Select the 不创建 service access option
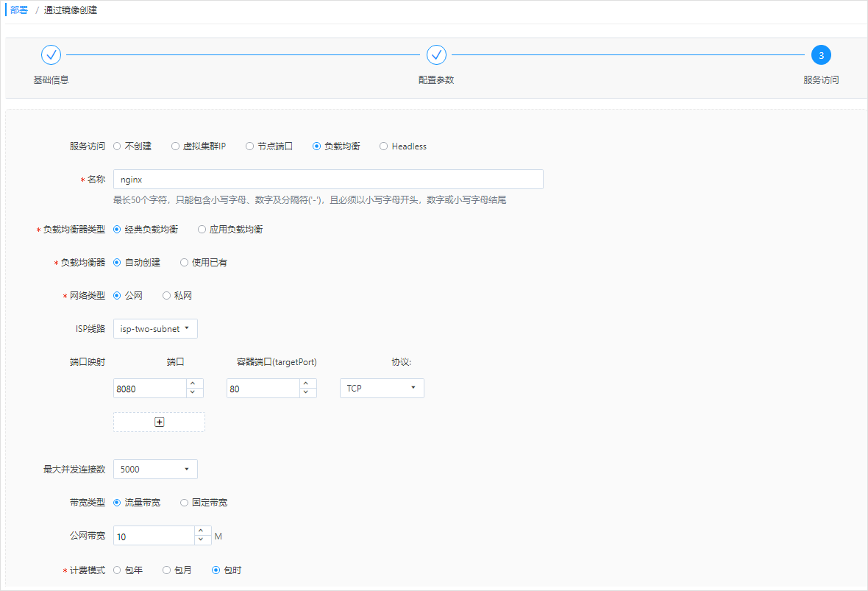This screenshot has width=868, height=591. 117,146
